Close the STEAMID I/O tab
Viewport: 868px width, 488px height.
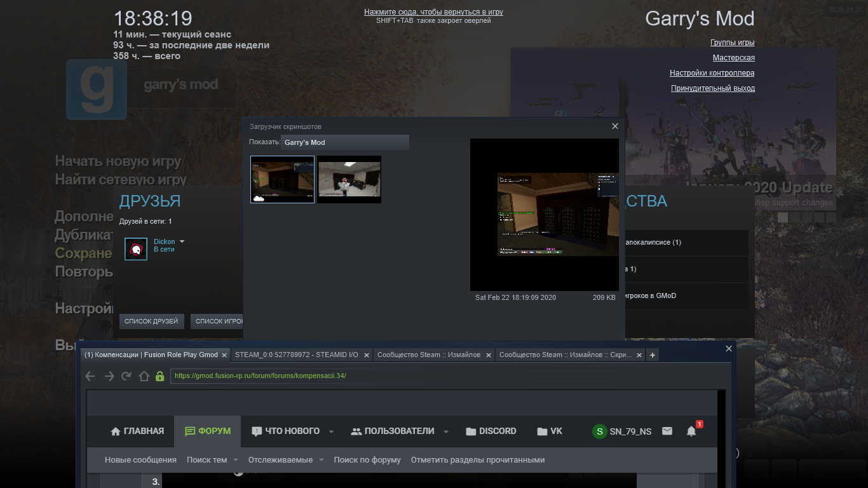[366, 355]
